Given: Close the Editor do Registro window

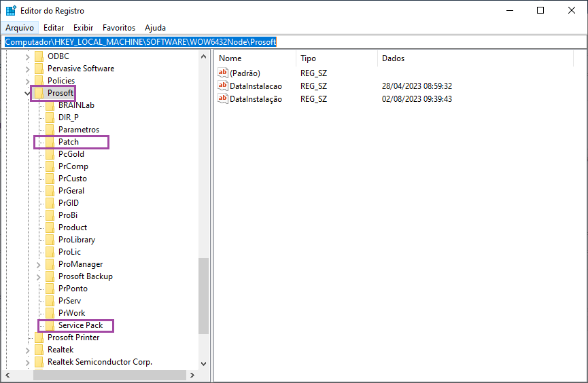Looking at the screenshot, I should tap(572, 10).
